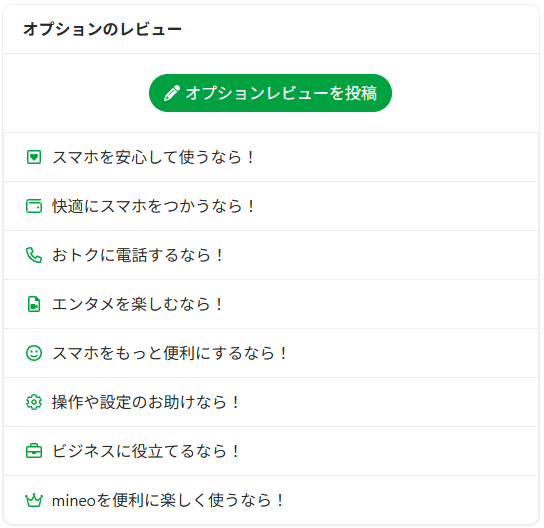Viewport: 544px width, 528px height.
Task: Click the gear icon beside 操作や設定
Action: click(34, 402)
